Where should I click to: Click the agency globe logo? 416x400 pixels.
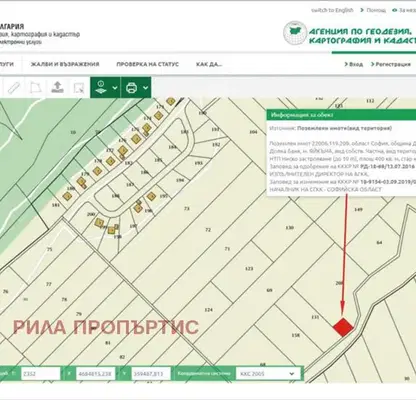(295, 33)
